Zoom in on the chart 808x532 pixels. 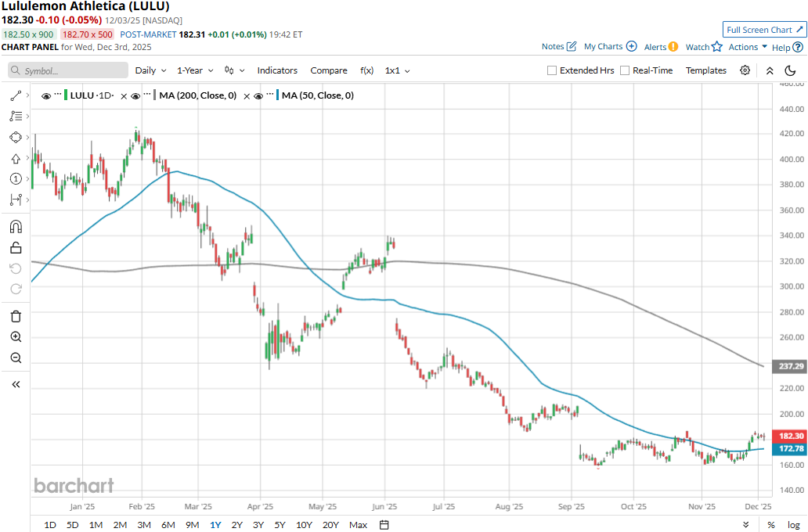16,337
